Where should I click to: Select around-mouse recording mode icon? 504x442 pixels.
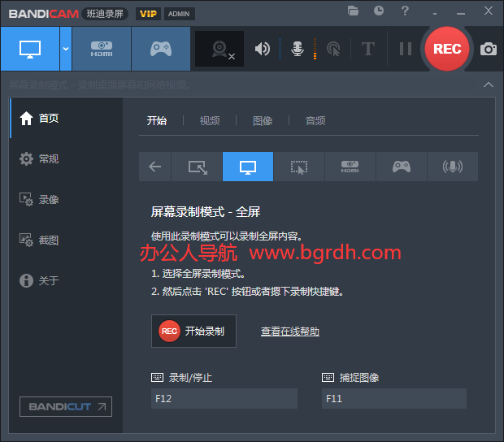299,167
